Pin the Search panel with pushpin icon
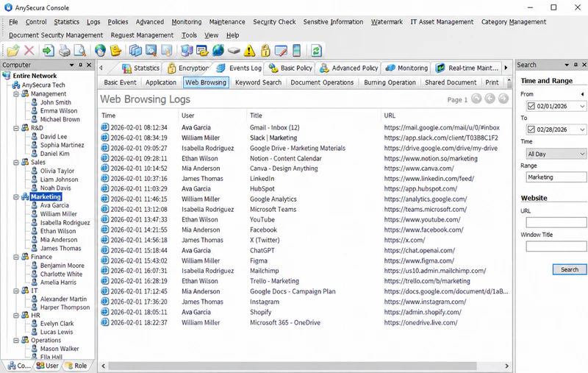Viewport: 588px width, 373px height. click(x=576, y=65)
